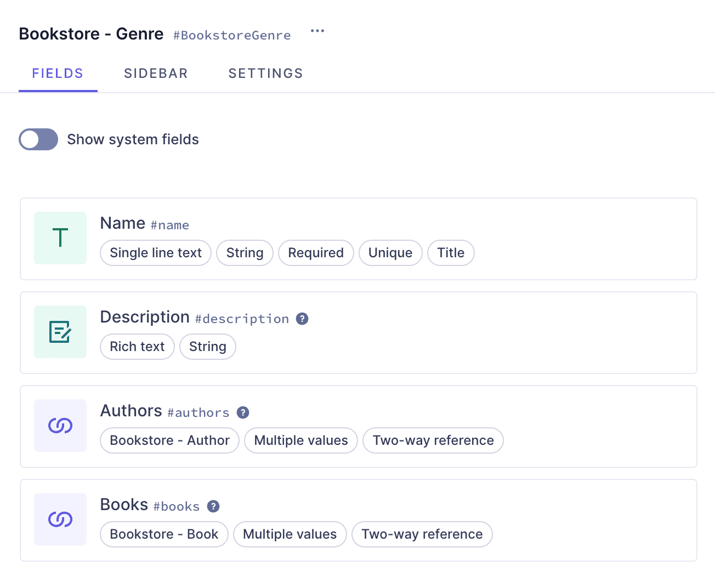This screenshot has width=715, height=588.
Task: Click the Name field text type icon
Action: pyautogui.click(x=60, y=238)
